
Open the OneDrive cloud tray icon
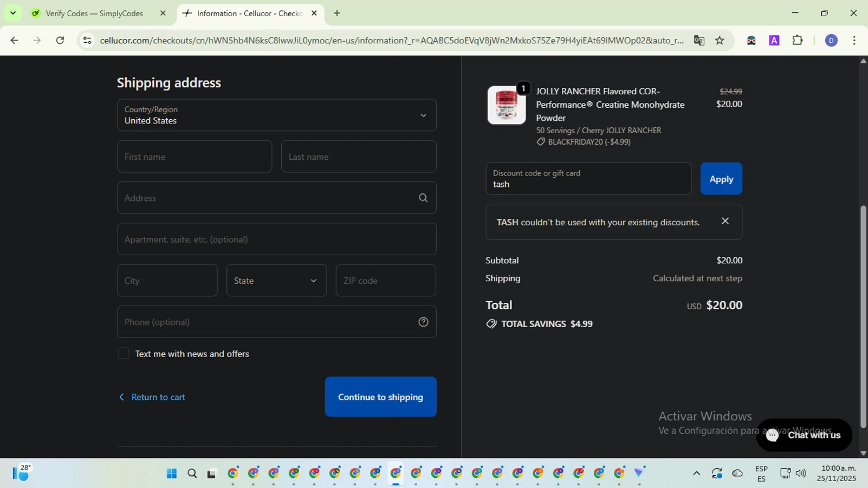737,474
